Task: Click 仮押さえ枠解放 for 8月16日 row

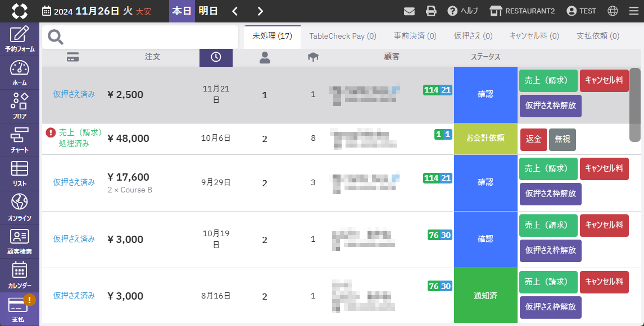Action: coord(550,307)
